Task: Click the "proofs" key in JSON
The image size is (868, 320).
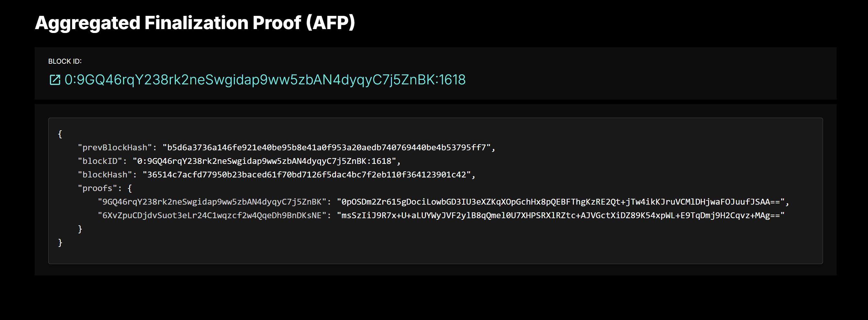Action: click(97, 188)
